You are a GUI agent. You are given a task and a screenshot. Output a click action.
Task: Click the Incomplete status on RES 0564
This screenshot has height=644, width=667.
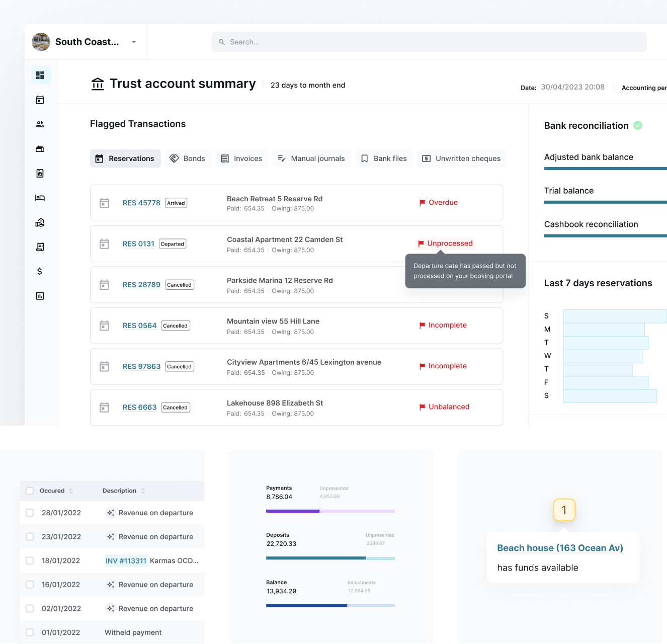pyautogui.click(x=443, y=326)
